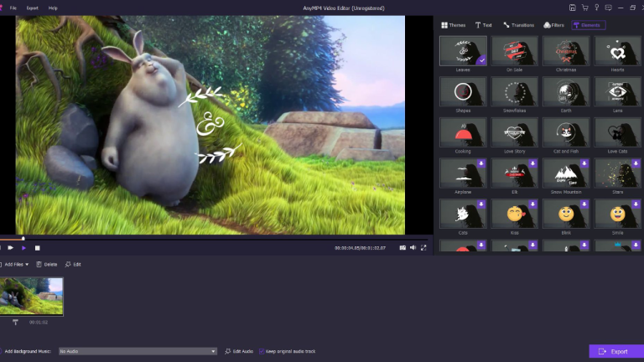Switch to the Themes tab
This screenshot has width=644, height=362.
click(x=454, y=25)
